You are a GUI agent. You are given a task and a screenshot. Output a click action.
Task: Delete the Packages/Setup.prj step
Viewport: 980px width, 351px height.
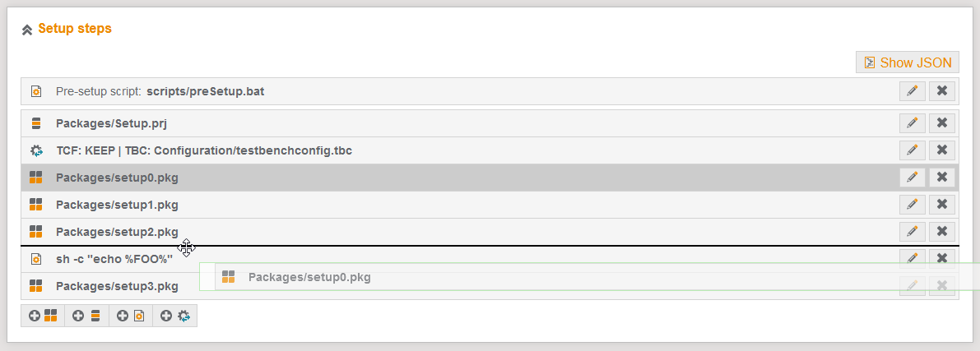pos(942,123)
